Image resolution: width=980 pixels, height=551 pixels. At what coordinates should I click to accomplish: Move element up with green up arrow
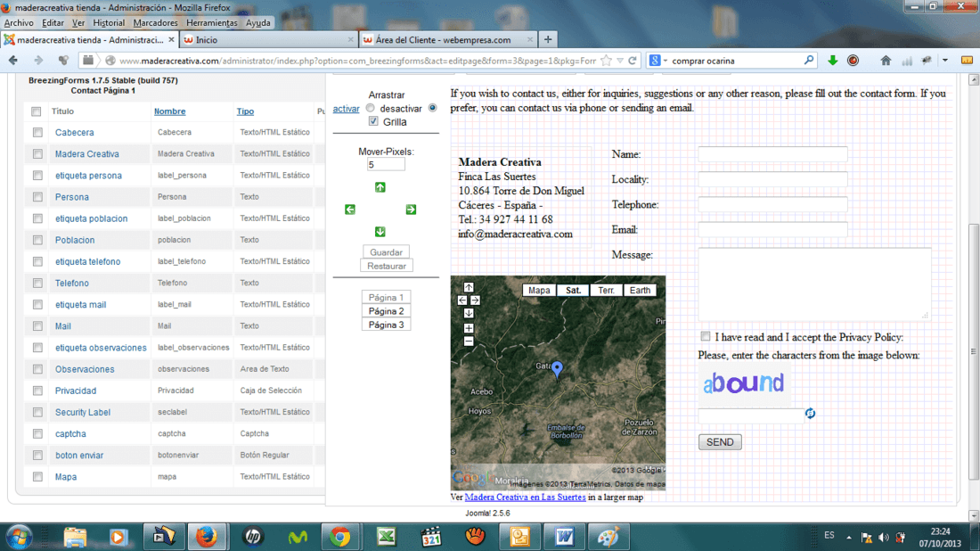(380, 187)
